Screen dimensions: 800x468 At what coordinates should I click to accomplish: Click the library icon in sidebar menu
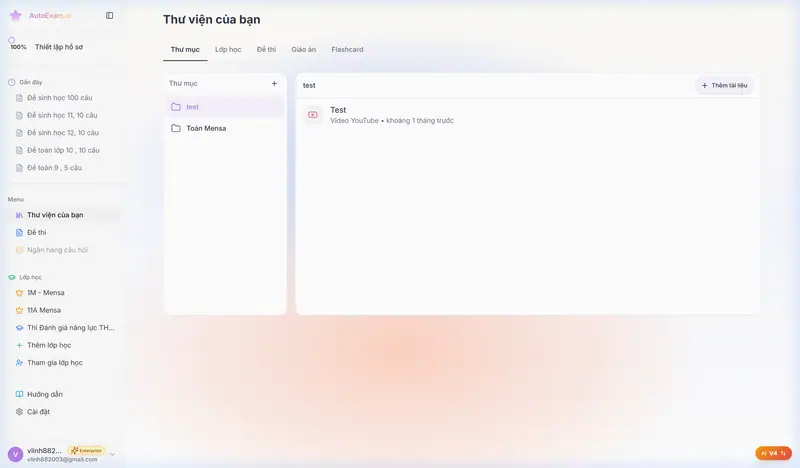coord(19,215)
